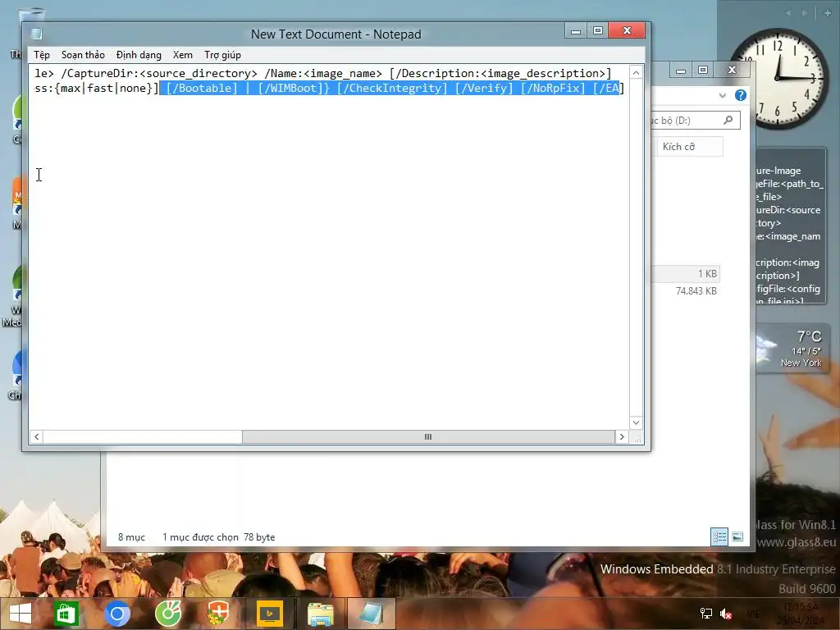Click the New York weather gadget
Screen dimensions: 840x630
pyautogui.click(x=792, y=348)
